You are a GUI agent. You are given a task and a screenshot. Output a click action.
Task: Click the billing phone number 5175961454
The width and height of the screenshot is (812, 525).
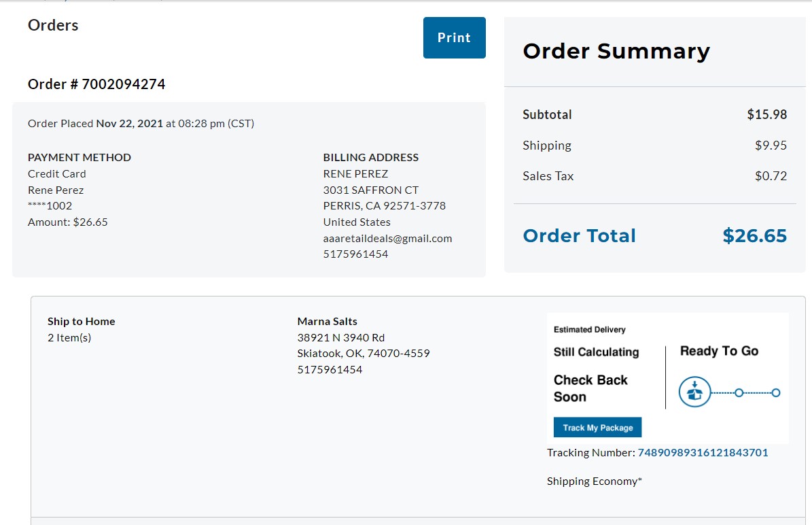tap(356, 254)
